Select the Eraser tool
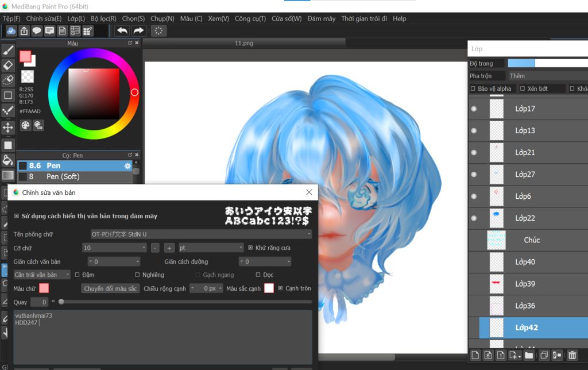Image resolution: width=588 pixels, height=370 pixels. pos(8,65)
